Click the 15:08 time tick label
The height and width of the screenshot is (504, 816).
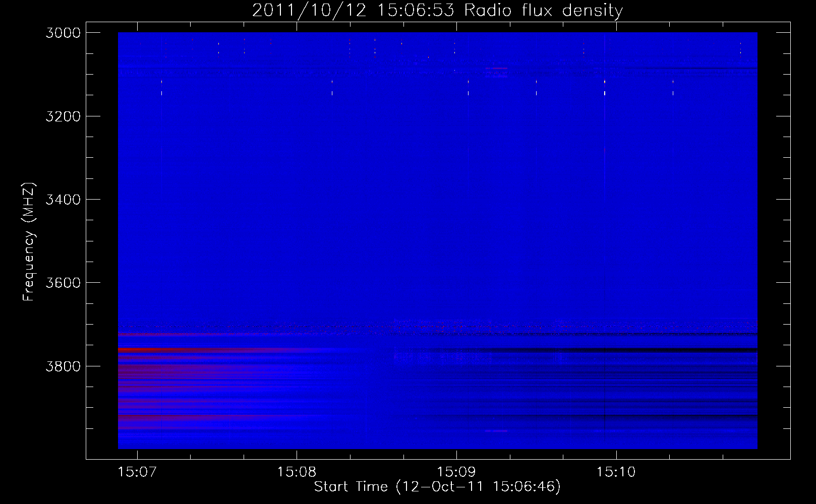tap(297, 472)
